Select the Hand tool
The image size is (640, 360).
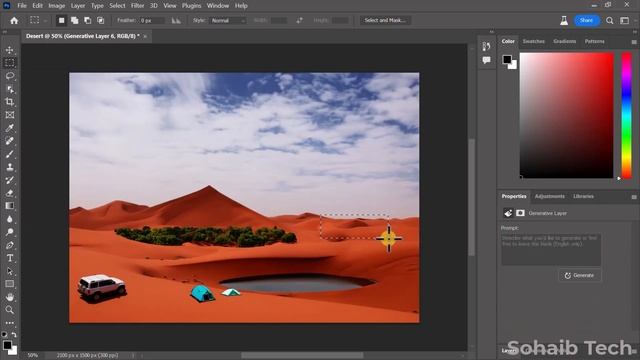click(9, 297)
